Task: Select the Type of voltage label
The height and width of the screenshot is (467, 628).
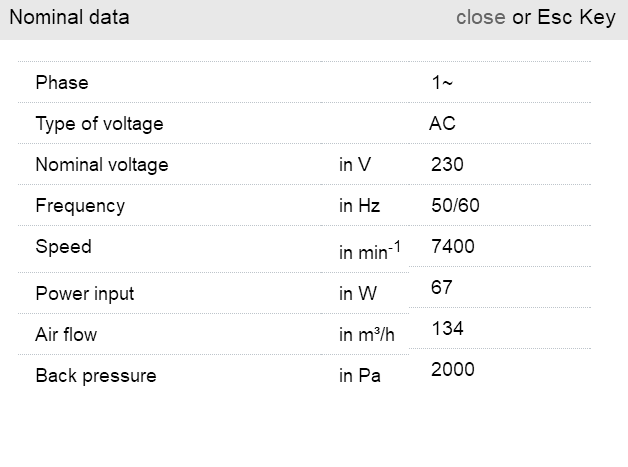Action: tap(99, 124)
